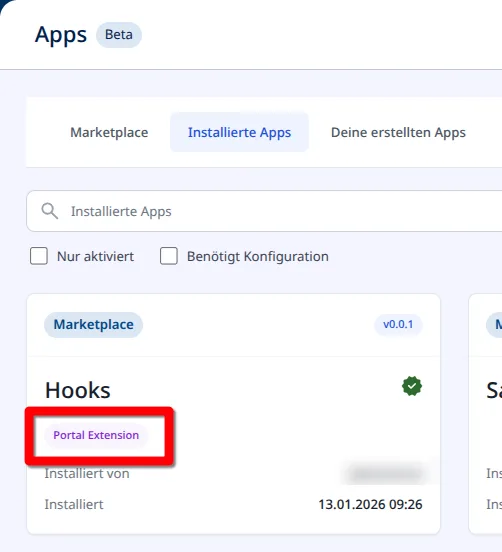Viewport: 502px width, 552px height.
Task: Click the Nur aktiviert label text
Action: (x=95, y=256)
